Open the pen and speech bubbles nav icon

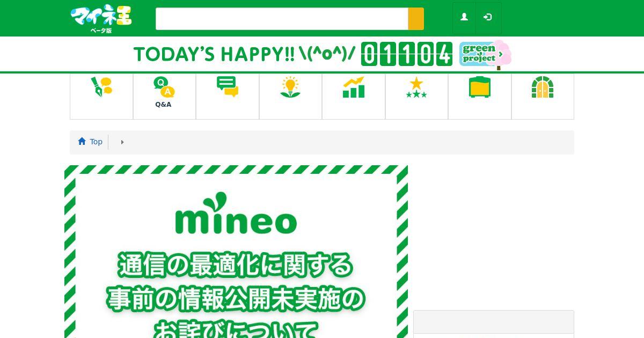click(101, 97)
